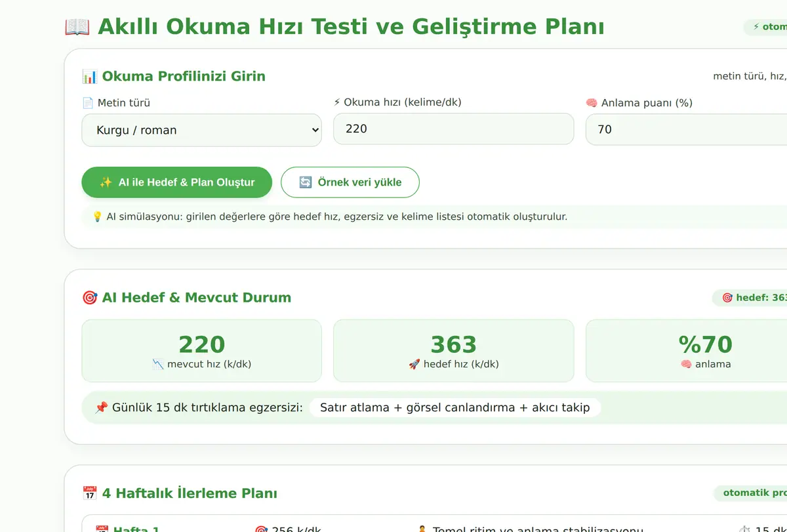Click the refresh icon on Örnek veri yükle
787x532 pixels.
click(306, 182)
